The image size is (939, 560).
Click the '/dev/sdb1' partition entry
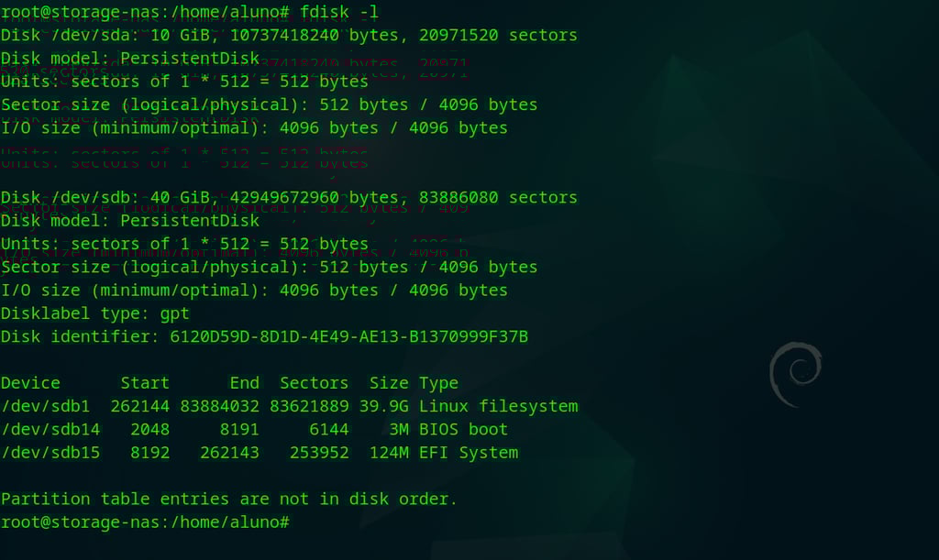click(45, 406)
